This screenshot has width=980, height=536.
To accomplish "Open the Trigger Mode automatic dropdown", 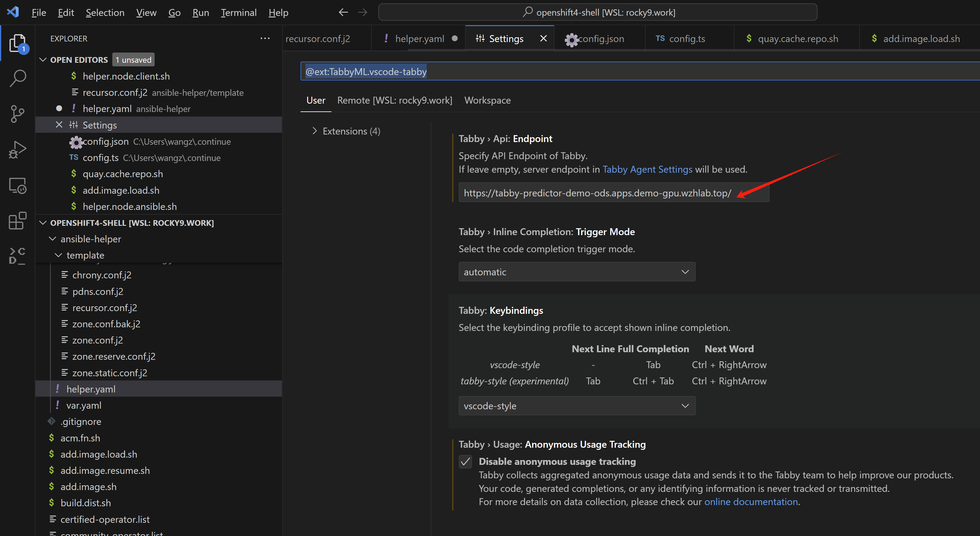I will (x=577, y=272).
